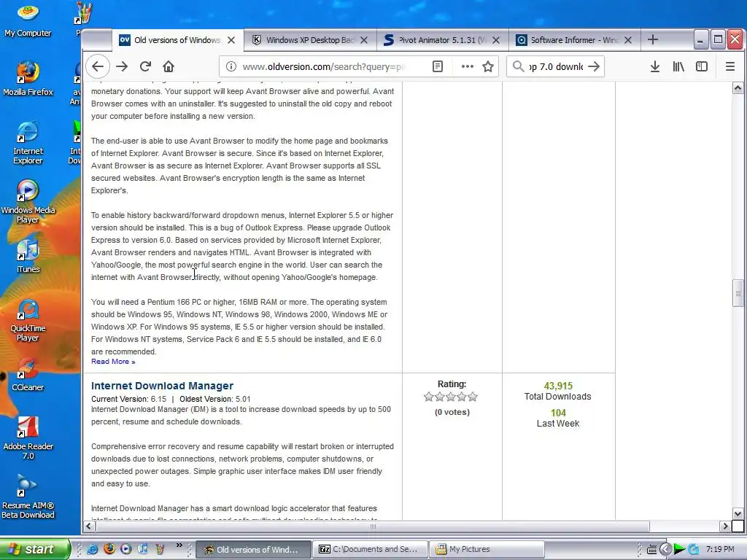747x560 pixels.
Task: Open the Read More link
Action: click(113, 362)
